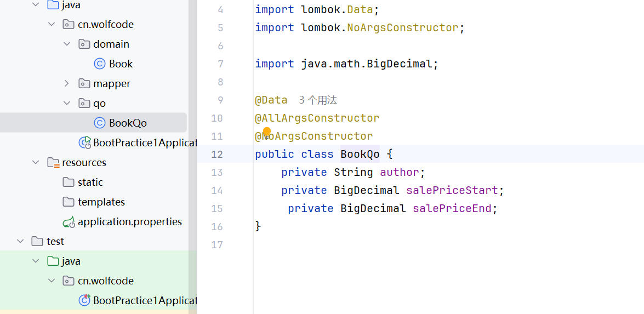Click the domain package icon
The image size is (644, 314).
click(84, 44)
